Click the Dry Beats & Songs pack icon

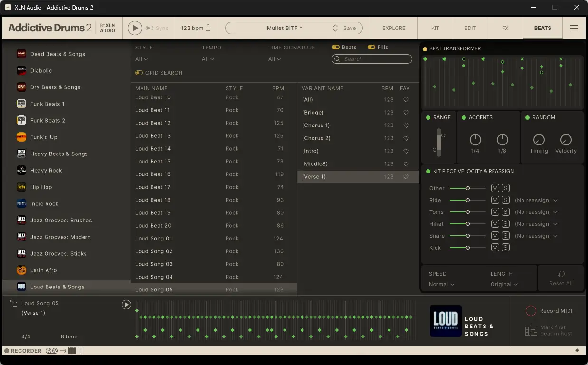pos(21,87)
